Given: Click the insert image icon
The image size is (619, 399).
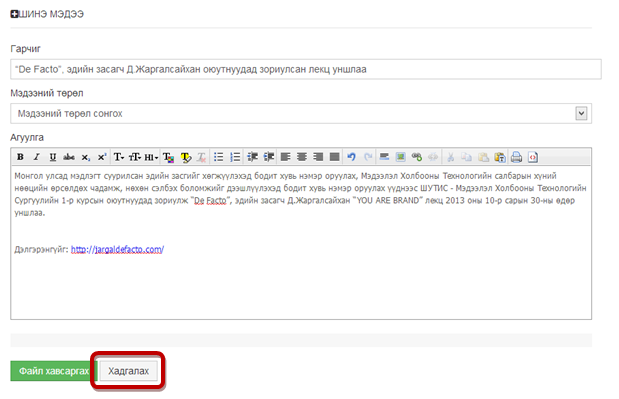Looking at the screenshot, I should [400, 157].
